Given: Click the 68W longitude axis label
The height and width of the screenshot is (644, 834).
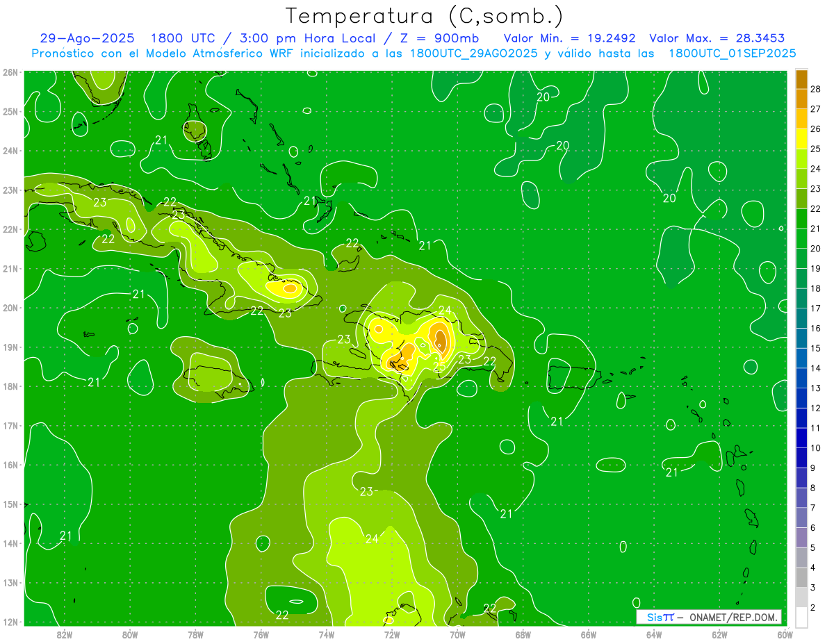Looking at the screenshot, I should (523, 634).
